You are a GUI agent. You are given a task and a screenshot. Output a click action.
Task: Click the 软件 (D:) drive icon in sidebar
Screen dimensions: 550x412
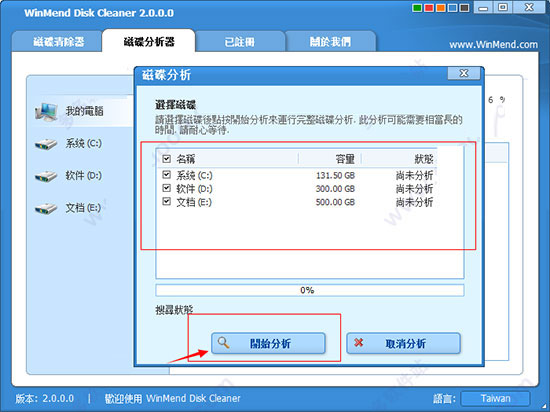coord(46,176)
